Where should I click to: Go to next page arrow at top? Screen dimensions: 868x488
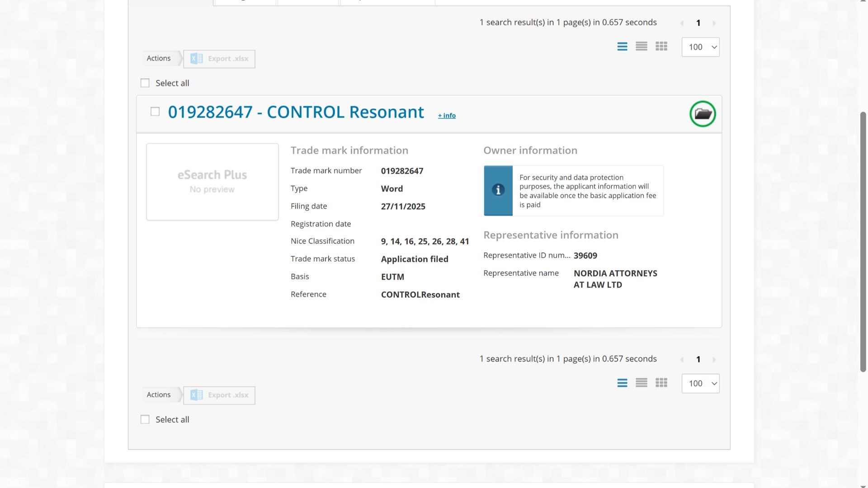click(714, 23)
